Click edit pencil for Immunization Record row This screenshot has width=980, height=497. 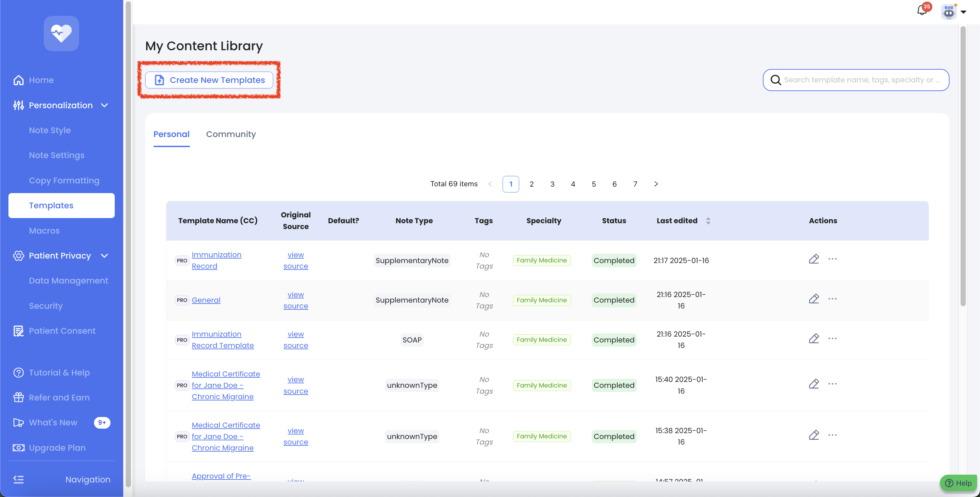[814, 259]
